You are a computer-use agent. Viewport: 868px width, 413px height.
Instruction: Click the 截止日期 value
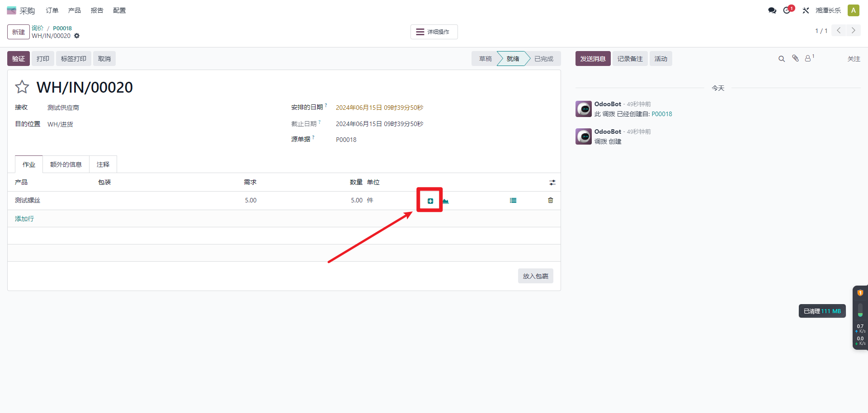(380, 124)
